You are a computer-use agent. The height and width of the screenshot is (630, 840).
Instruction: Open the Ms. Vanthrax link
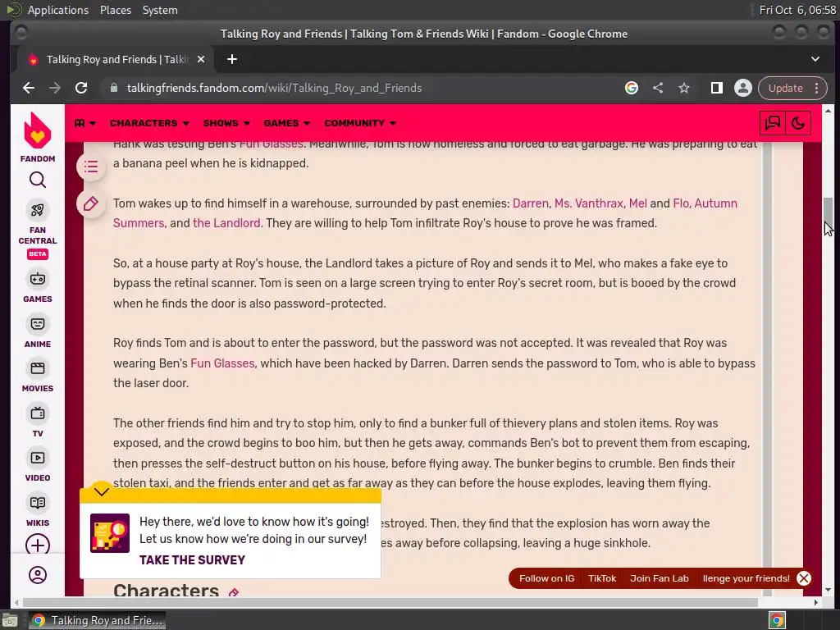589,203
